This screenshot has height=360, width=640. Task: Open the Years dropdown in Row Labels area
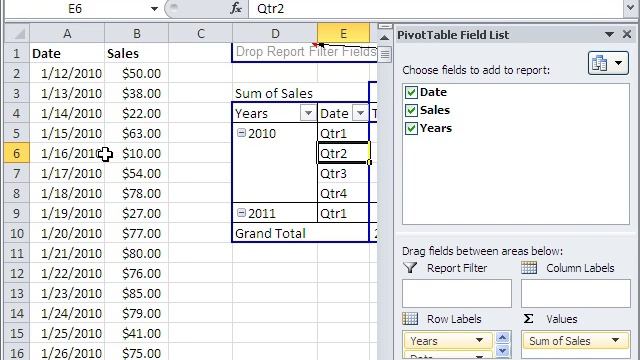(x=479, y=340)
